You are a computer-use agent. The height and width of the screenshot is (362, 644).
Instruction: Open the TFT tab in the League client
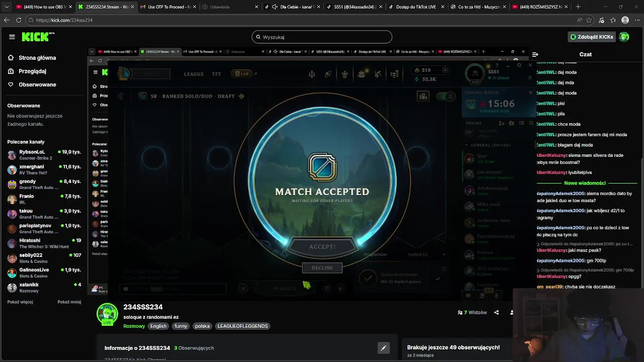(216, 74)
